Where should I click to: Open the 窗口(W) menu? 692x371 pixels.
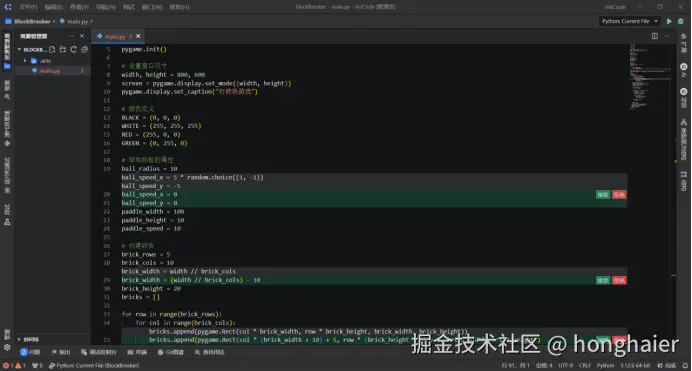click(x=152, y=7)
